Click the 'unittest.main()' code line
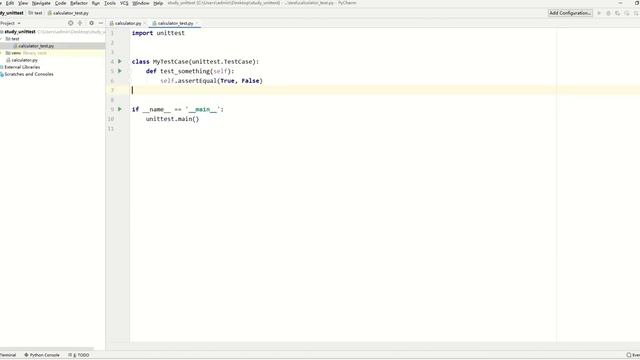This screenshot has width=640, height=360. [172, 119]
